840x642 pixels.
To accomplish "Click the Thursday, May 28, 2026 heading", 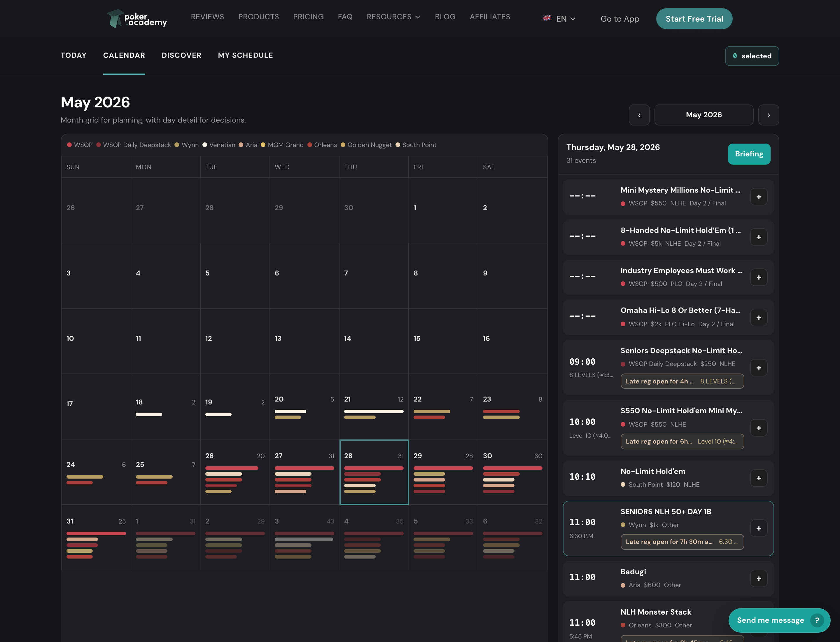I will pyautogui.click(x=613, y=147).
